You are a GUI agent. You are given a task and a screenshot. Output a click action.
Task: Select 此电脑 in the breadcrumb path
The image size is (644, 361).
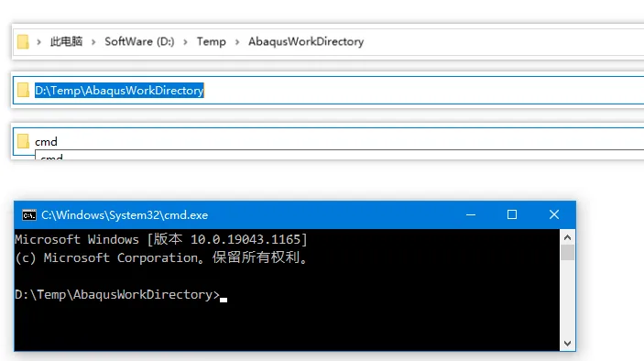(x=66, y=41)
